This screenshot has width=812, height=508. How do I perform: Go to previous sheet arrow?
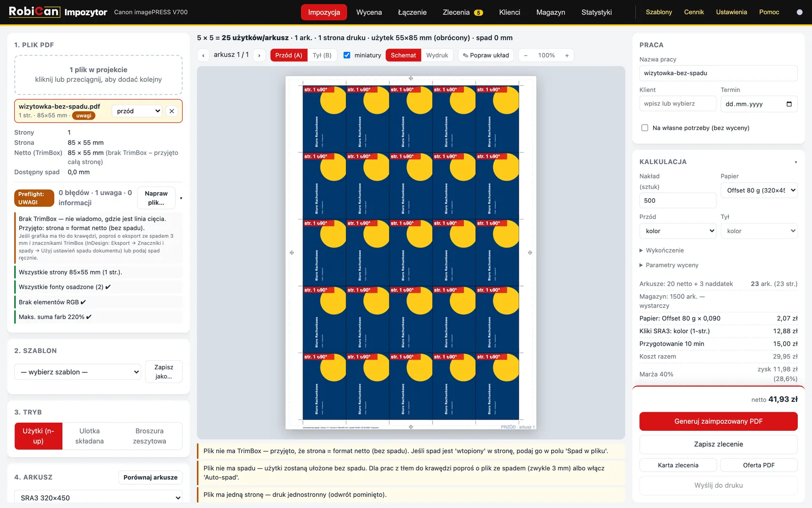point(203,55)
